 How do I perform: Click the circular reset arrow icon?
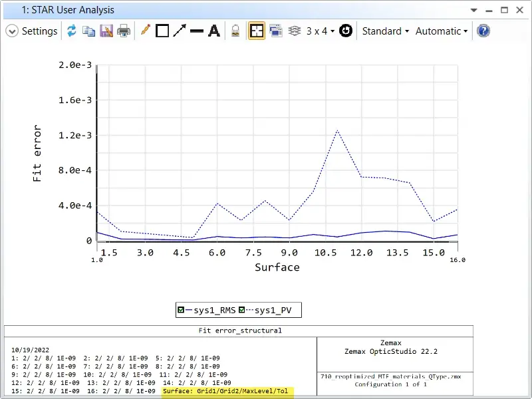[346, 31]
